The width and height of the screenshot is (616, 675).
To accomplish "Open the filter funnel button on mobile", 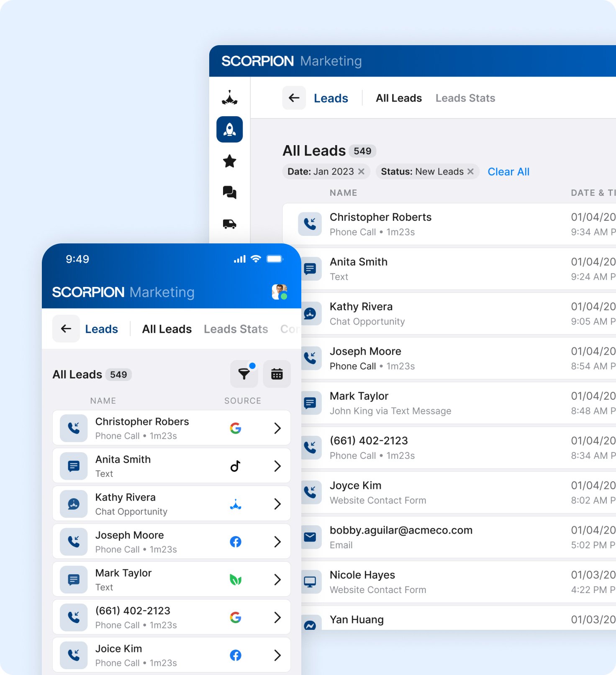I will 244,374.
